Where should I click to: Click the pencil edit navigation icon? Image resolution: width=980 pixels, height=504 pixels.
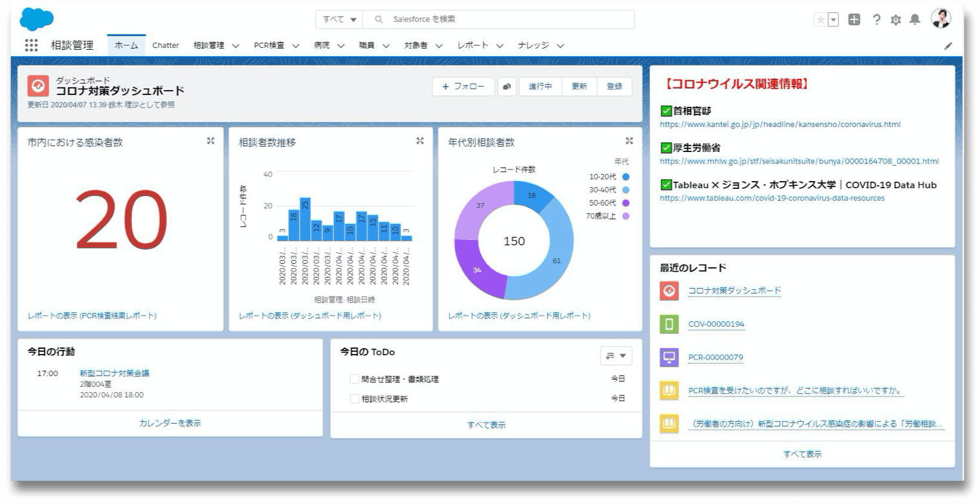click(x=948, y=46)
